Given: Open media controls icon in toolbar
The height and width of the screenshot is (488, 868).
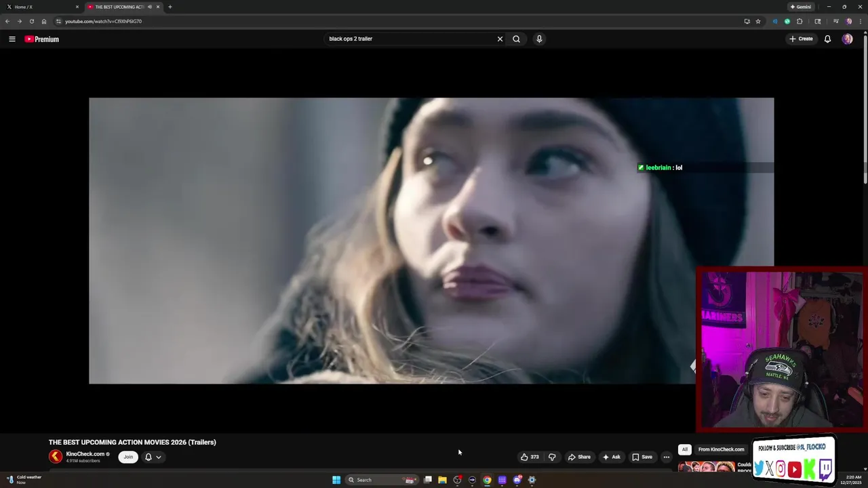Looking at the screenshot, I should 836,21.
